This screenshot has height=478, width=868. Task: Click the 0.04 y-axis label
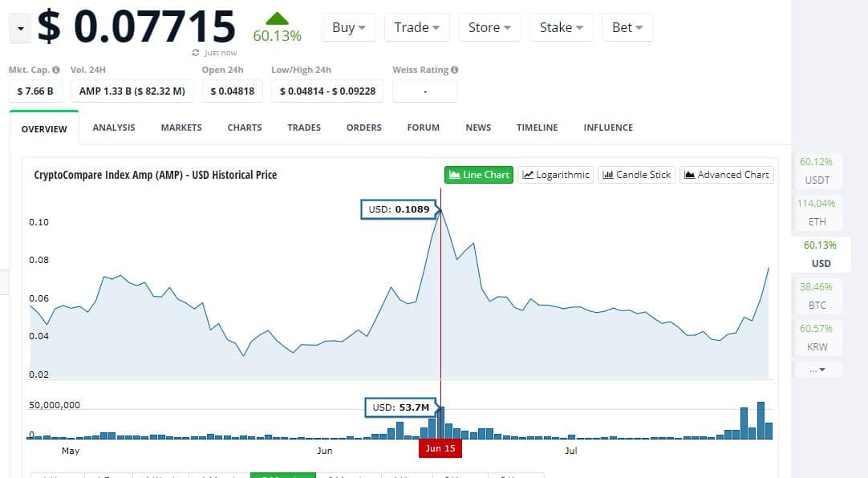[x=39, y=336]
